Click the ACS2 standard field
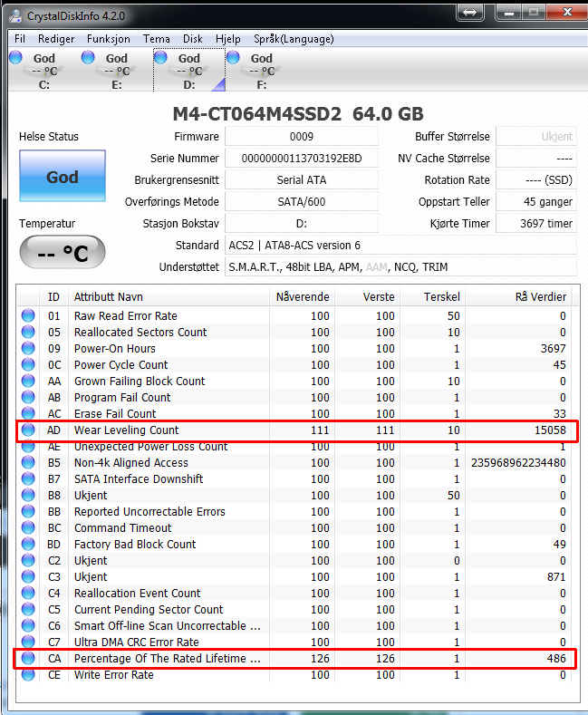The height and width of the screenshot is (715, 588). [x=400, y=246]
